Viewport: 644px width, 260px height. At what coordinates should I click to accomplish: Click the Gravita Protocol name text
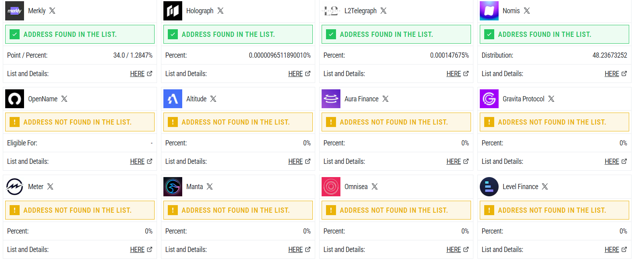point(523,99)
